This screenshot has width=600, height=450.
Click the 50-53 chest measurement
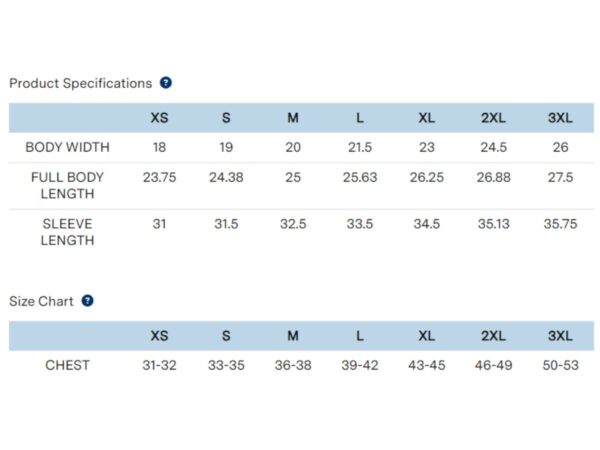coord(560,365)
